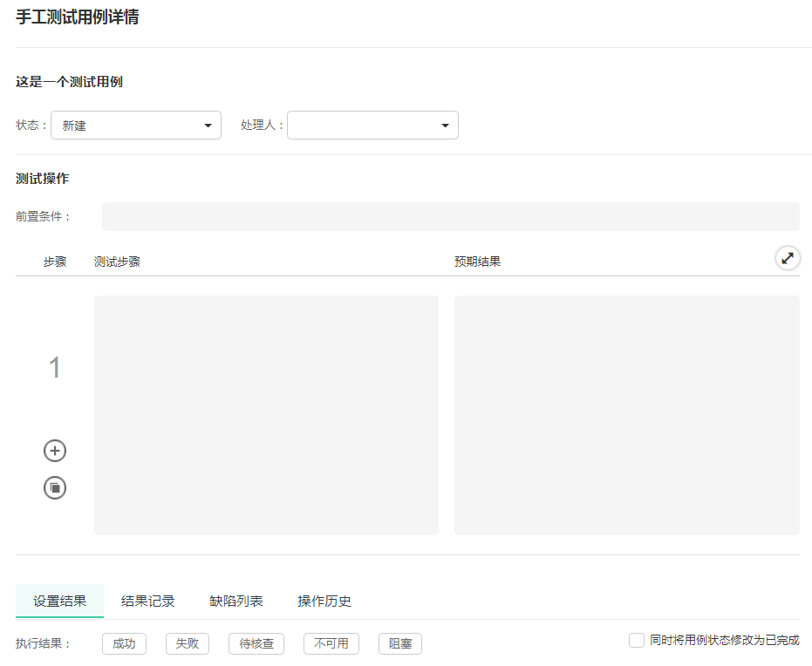The height and width of the screenshot is (666, 812).
Task: Click the 前置条件 input field
Action: (x=450, y=216)
